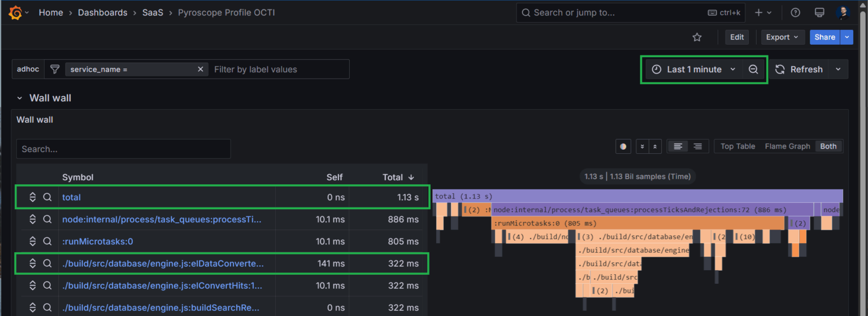Click the color scheme icon for flame graph
This screenshot has width=868, height=316.
click(623, 146)
